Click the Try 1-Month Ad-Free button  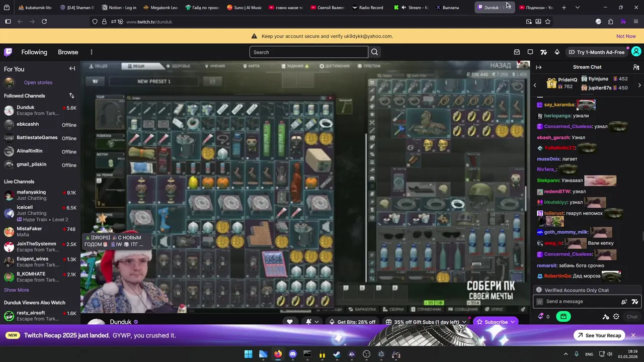(597, 52)
